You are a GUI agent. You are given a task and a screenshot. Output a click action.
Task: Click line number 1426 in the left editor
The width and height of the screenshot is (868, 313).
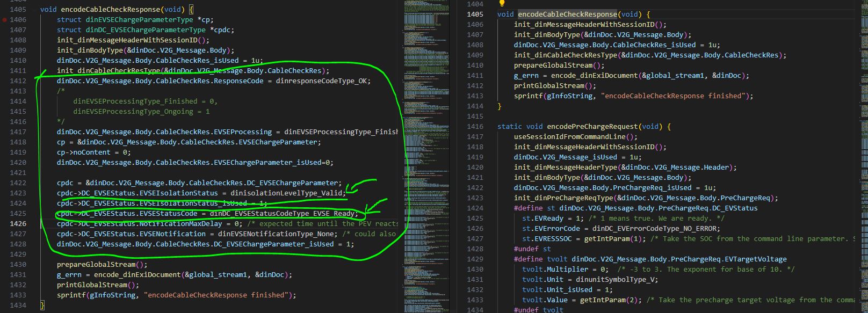tap(18, 224)
